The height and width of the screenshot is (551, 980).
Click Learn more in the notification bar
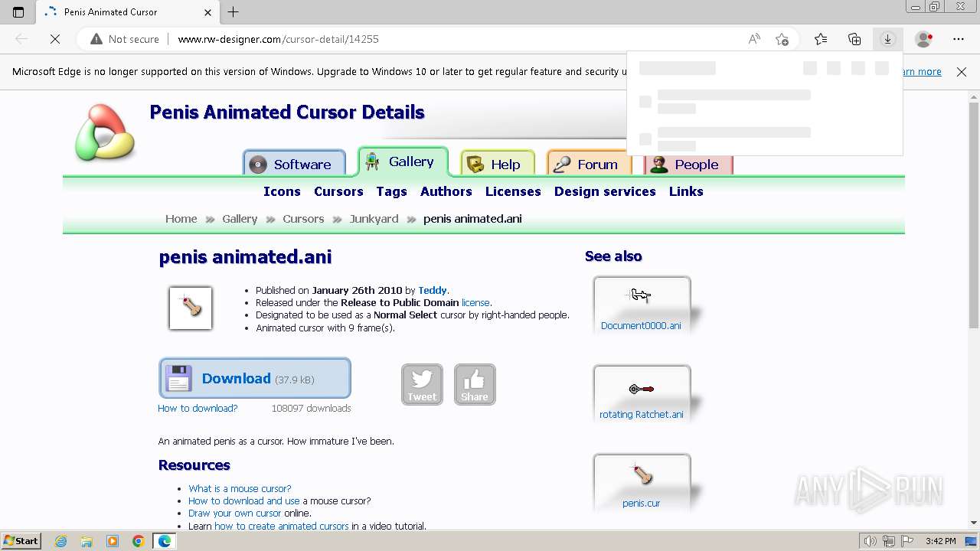921,71
